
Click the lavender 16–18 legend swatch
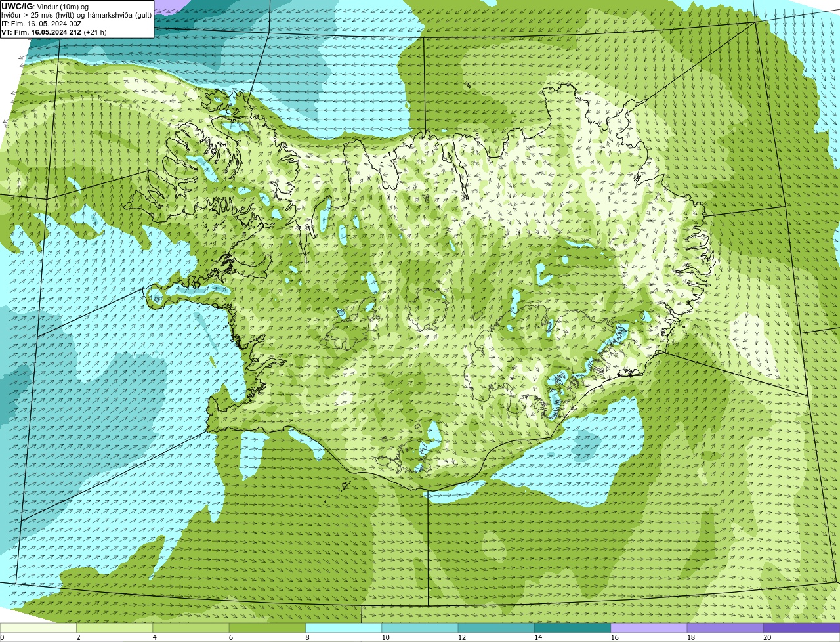pos(649,628)
